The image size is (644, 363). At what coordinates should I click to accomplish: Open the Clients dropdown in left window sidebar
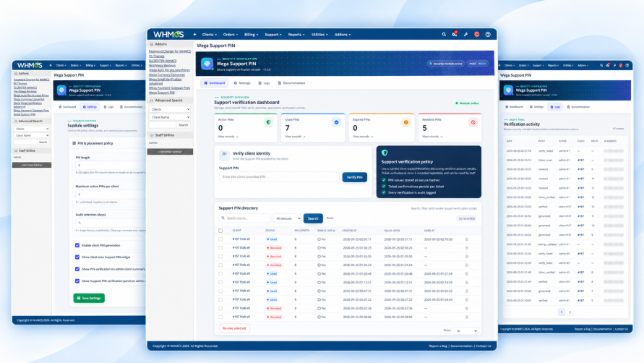(32, 129)
